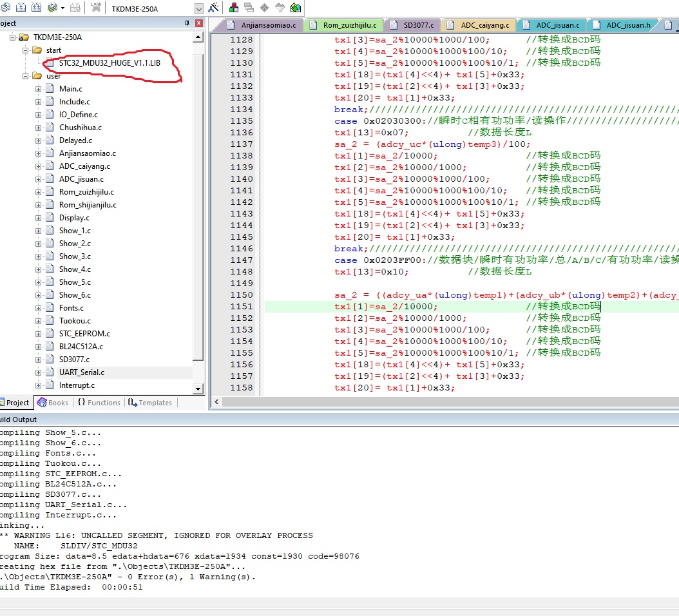The image size is (679, 616).
Task: Expand the Main.c tree node
Action: coord(38,89)
